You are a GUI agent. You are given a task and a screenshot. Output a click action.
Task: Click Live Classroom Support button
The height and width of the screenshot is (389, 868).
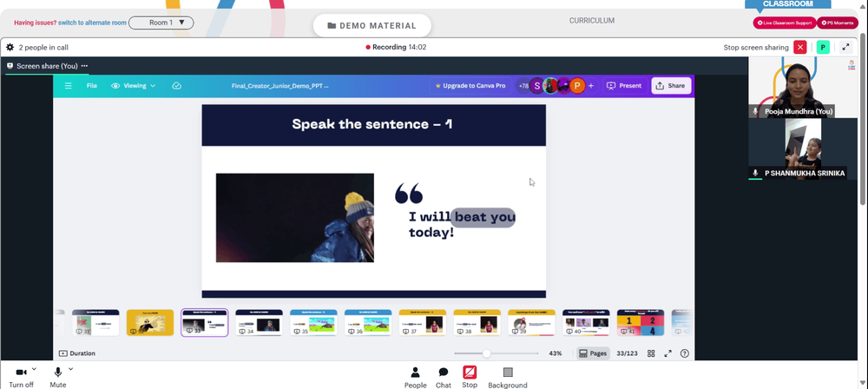(x=785, y=23)
